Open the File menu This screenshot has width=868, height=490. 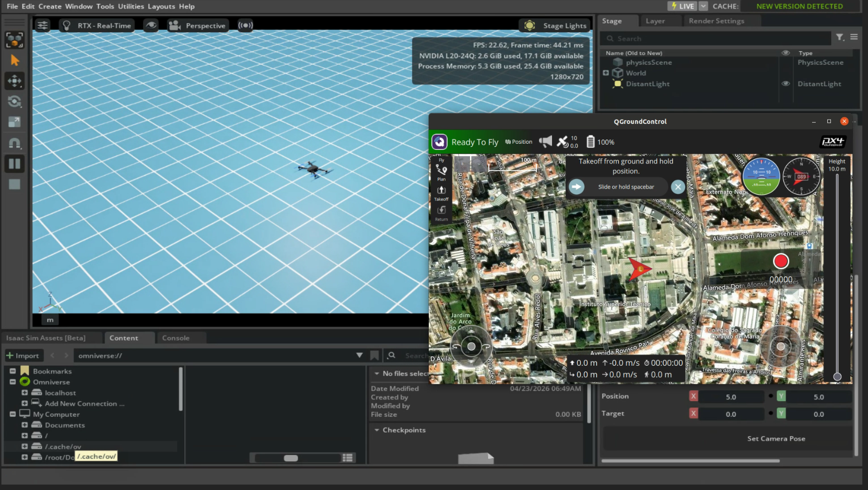[12, 6]
